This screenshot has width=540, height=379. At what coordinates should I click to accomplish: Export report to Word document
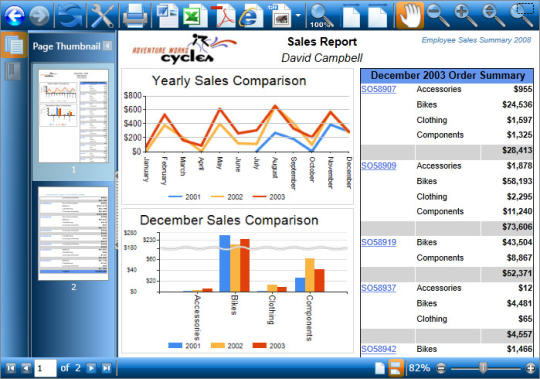(167, 15)
